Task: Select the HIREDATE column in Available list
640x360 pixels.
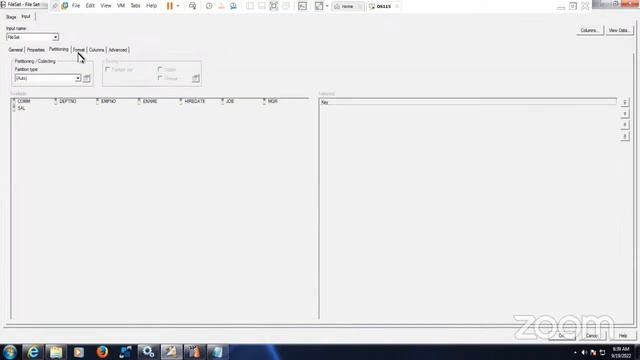Action: tap(194, 101)
